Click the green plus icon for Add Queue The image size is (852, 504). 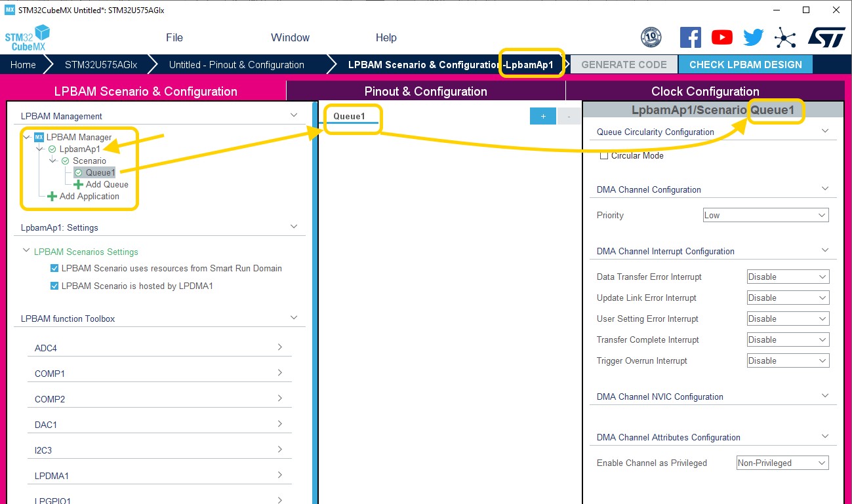78,184
